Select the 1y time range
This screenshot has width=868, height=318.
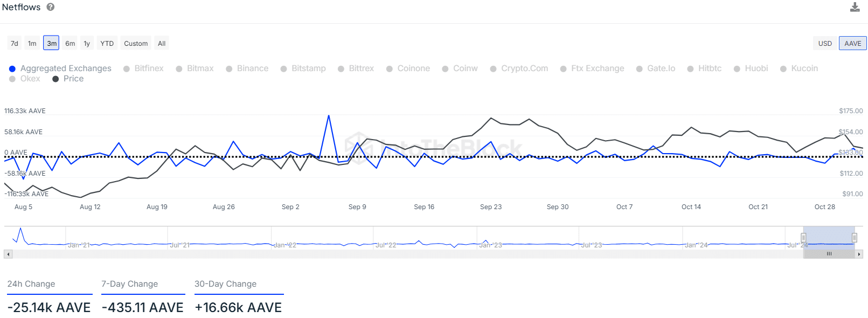point(87,43)
